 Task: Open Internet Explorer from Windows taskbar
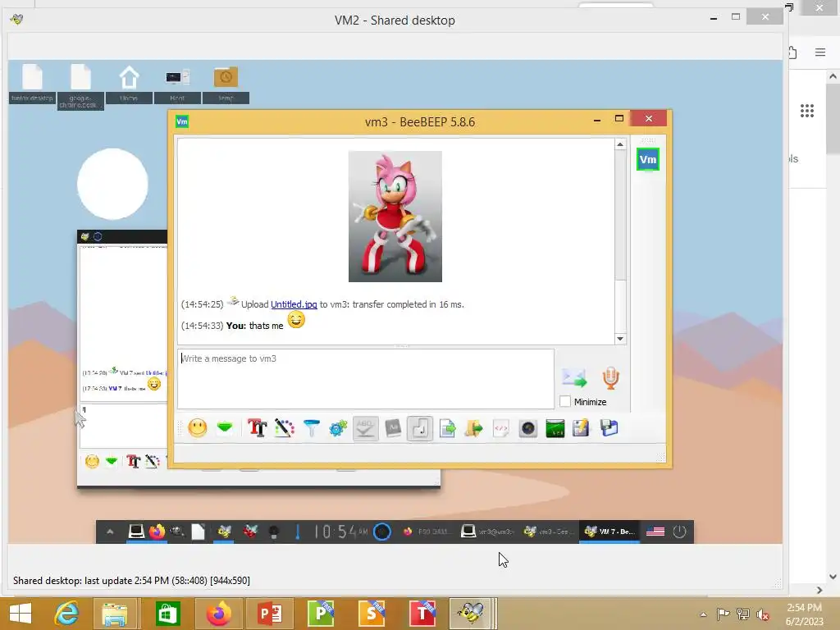pyautogui.click(x=66, y=614)
